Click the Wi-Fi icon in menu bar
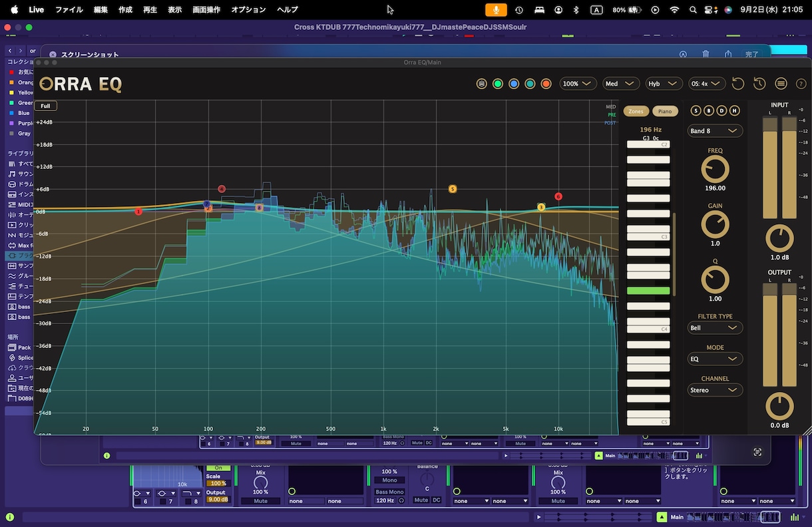 675,10
